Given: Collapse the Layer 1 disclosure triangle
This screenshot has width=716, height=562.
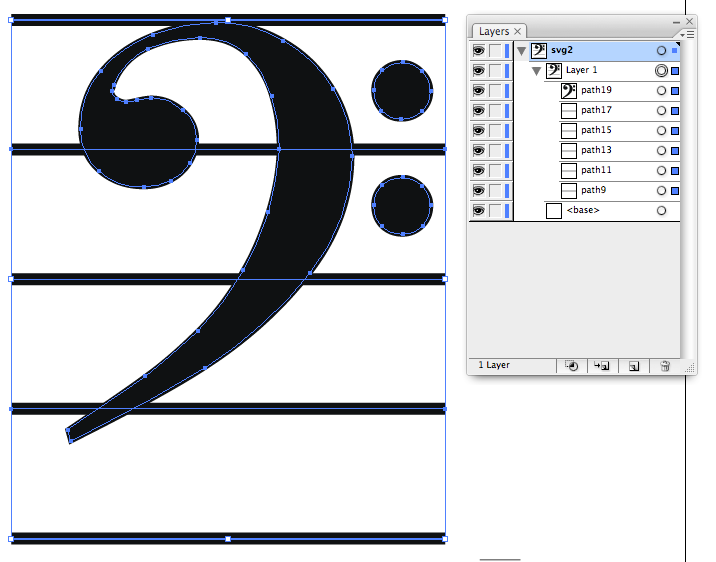Looking at the screenshot, I should tap(537, 70).
